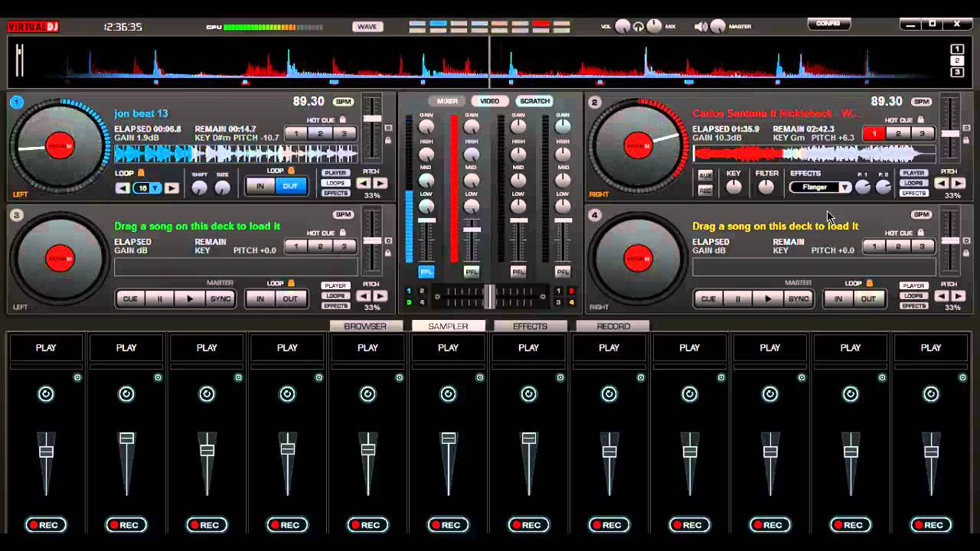The height and width of the screenshot is (551, 980).
Task: Toggle PFL on mixer channel 1
Action: 426,272
